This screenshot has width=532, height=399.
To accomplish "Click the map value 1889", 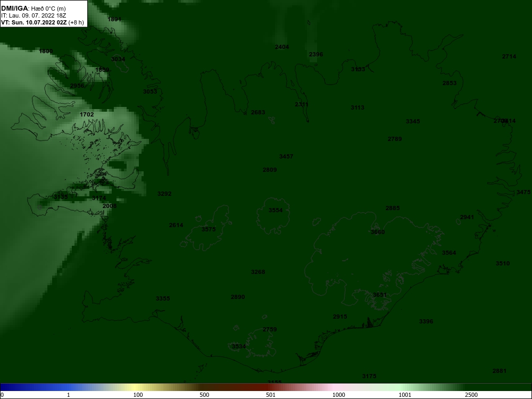I will pyautogui.click(x=102, y=70).
